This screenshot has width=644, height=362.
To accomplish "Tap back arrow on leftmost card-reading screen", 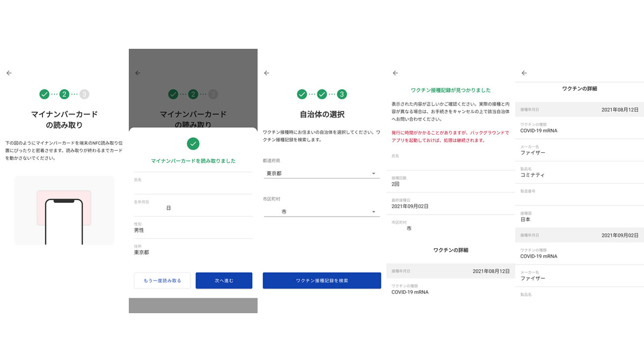I will (x=9, y=73).
